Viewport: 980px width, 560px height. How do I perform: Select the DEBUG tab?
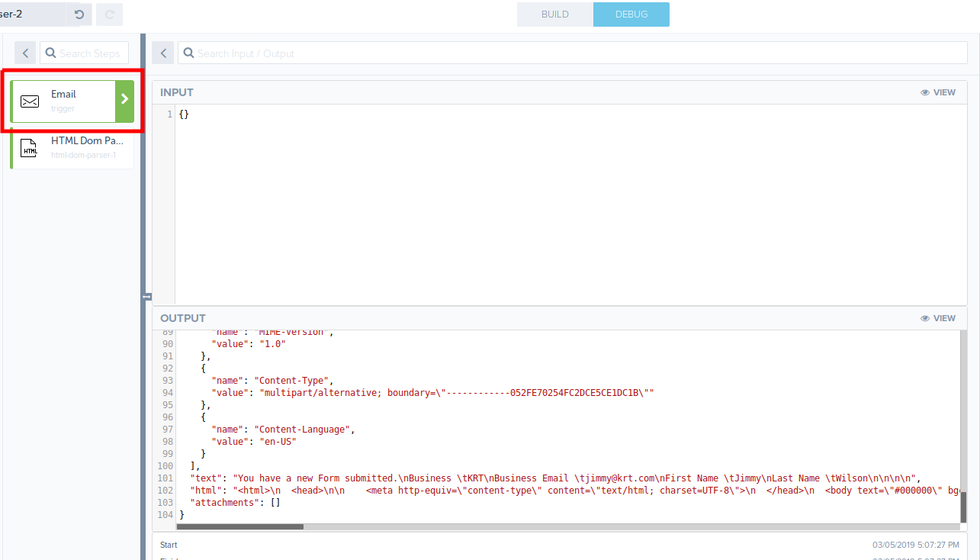point(631,14)
